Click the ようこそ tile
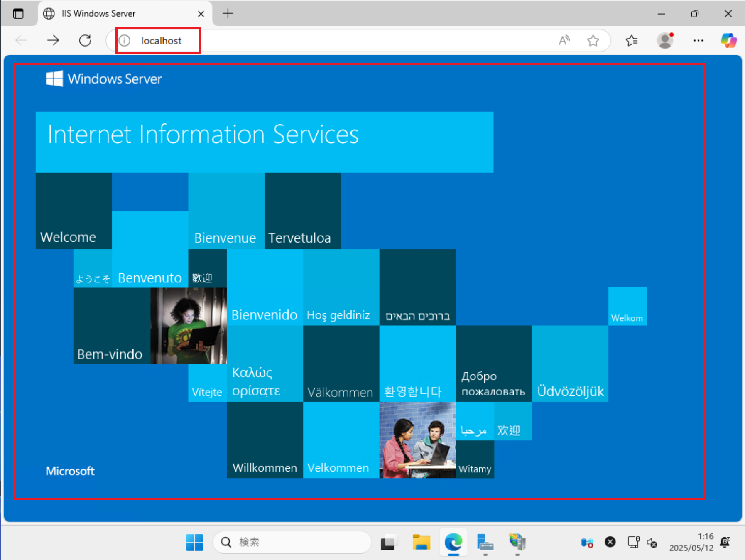 (93, 268)
